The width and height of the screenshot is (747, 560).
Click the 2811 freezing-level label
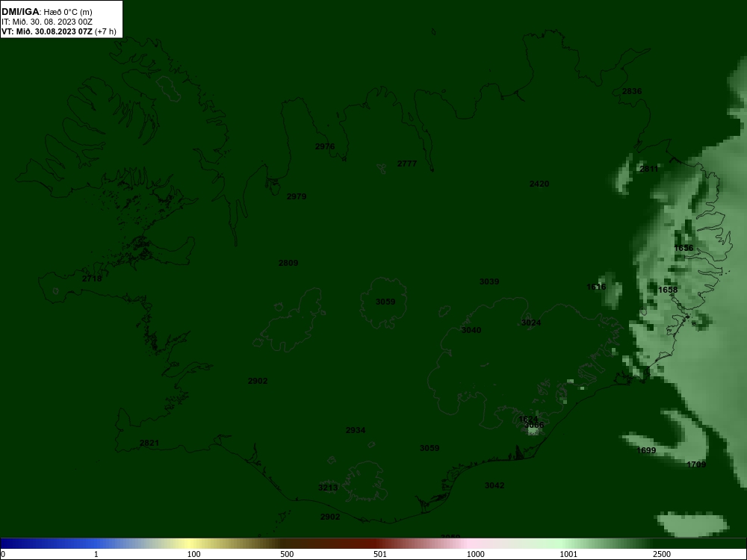[649, 169]
